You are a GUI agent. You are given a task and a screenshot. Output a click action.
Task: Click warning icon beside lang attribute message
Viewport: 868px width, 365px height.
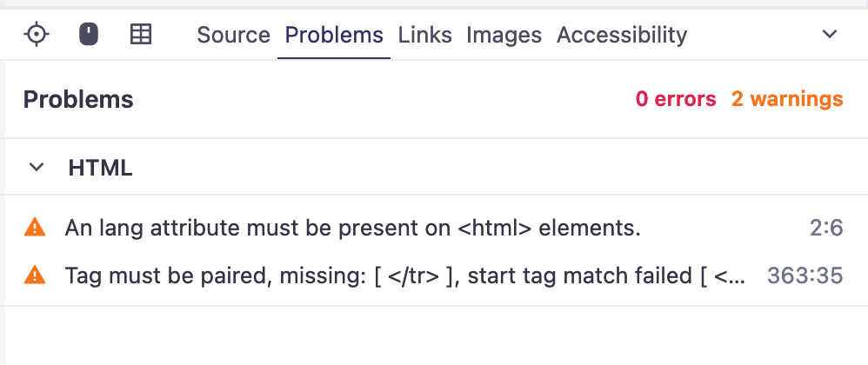(34, 228)
